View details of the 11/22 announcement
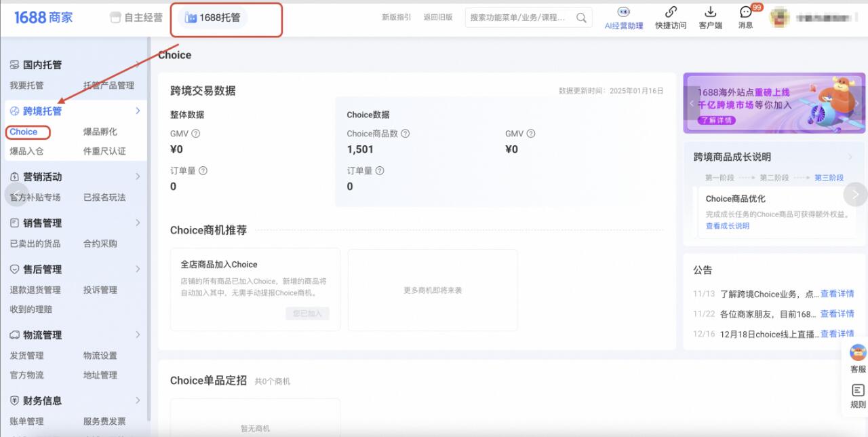The image size is (868, 437). click(x=837, y=314)
